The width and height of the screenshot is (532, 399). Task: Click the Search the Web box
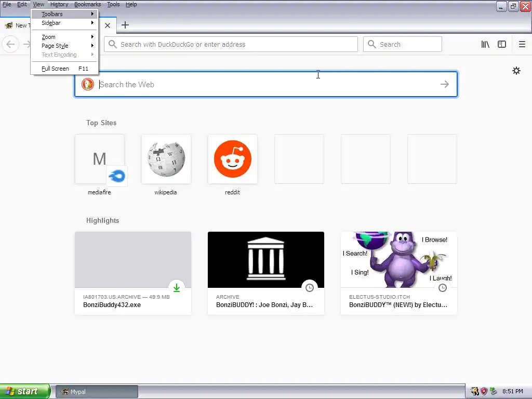[266, 84]
